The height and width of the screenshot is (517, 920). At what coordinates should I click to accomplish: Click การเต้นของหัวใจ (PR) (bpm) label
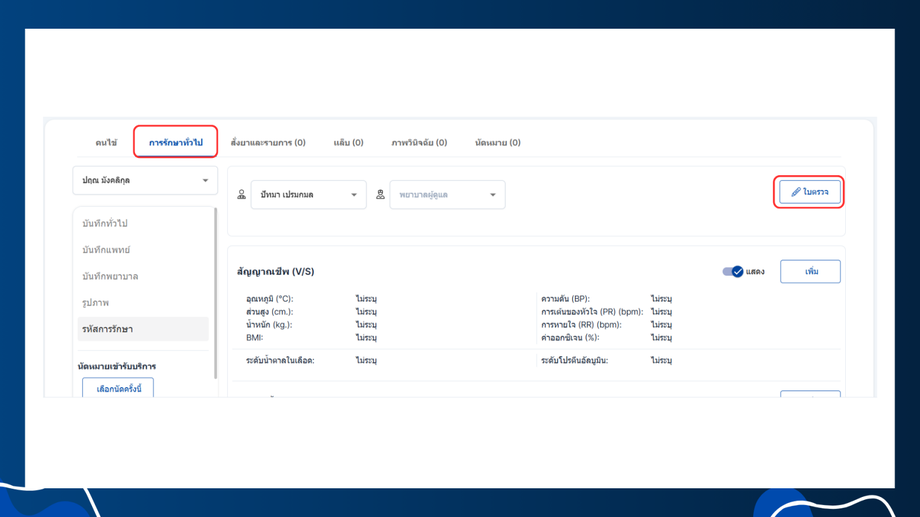(x=592, y=312)
